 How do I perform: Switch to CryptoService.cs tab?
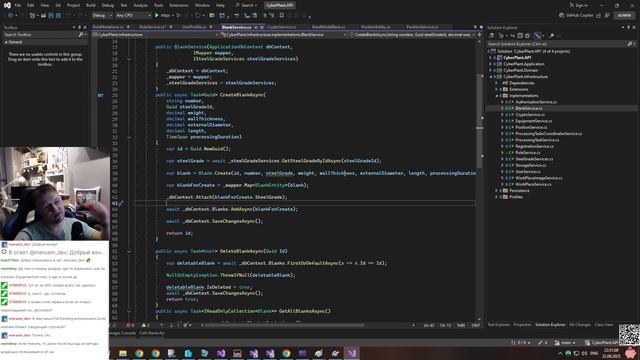click(282, 27)
